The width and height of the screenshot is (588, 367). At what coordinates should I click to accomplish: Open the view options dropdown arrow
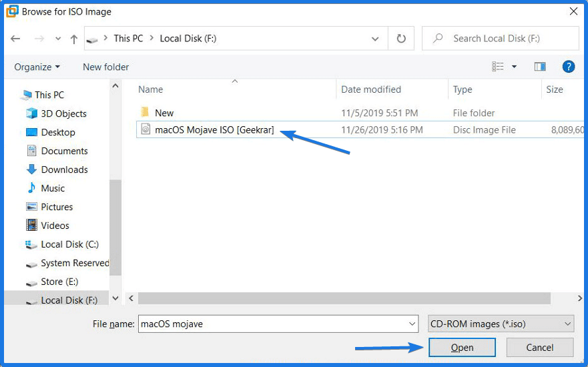point(514,67)
